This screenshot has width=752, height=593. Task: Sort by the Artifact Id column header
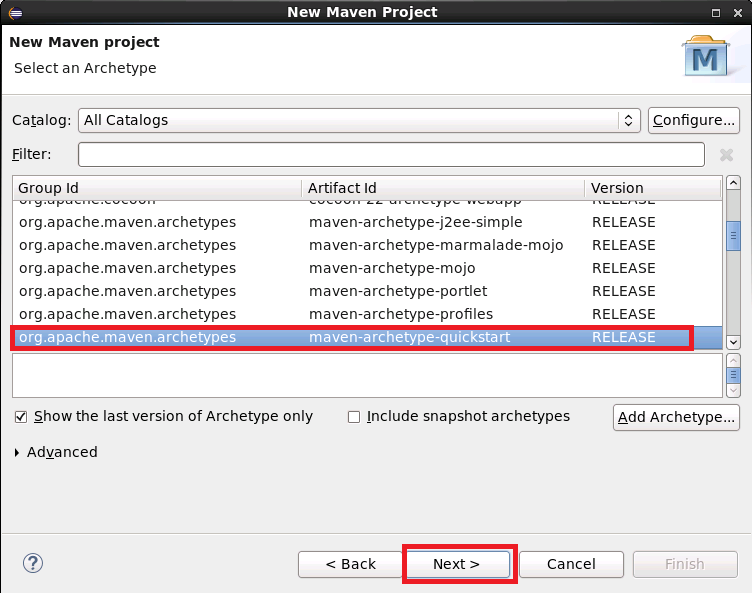click(443, 188)
